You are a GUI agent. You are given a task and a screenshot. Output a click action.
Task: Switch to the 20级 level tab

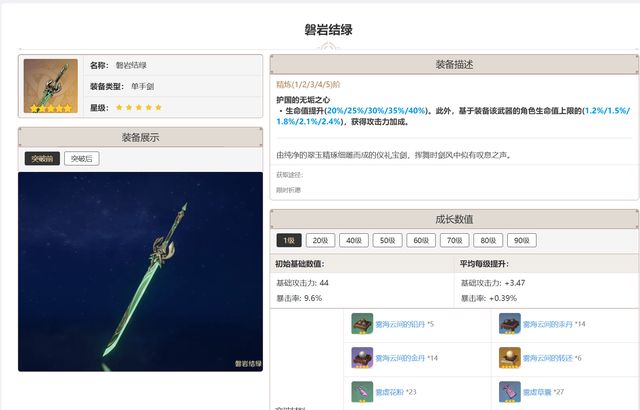pos(320,240)
